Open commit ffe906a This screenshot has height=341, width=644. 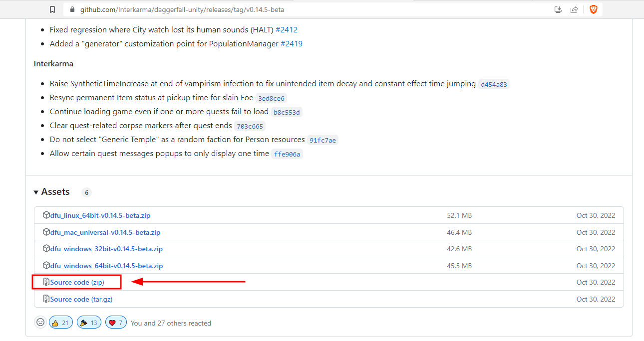coord(287,154)
